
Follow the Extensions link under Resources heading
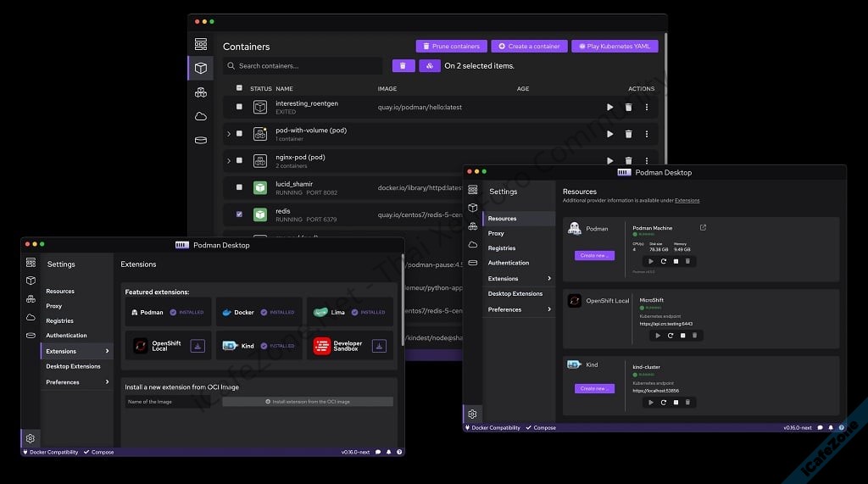click(687, 201)
